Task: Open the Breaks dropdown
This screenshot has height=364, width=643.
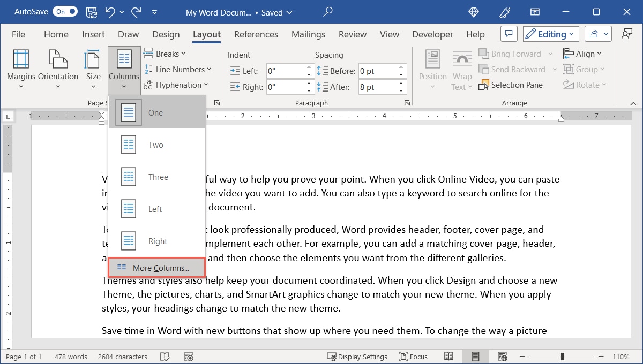Action: click(166, 53)
